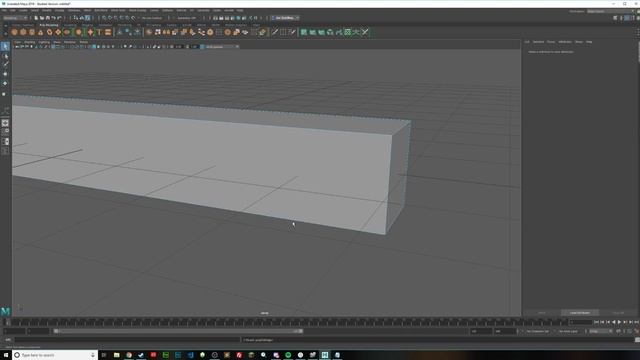Open the viewport Shading menu
This screenshot has height=360, width=640.
click(29, 42)
